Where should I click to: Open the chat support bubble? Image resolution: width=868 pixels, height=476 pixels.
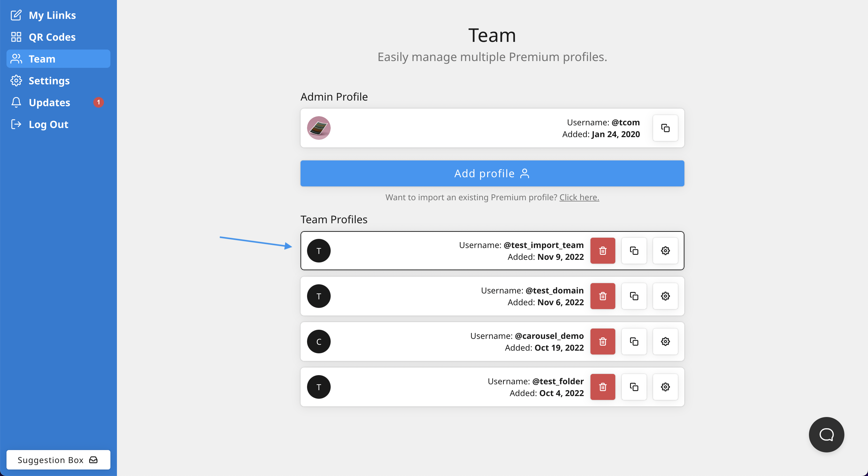(x=826, y=435)
